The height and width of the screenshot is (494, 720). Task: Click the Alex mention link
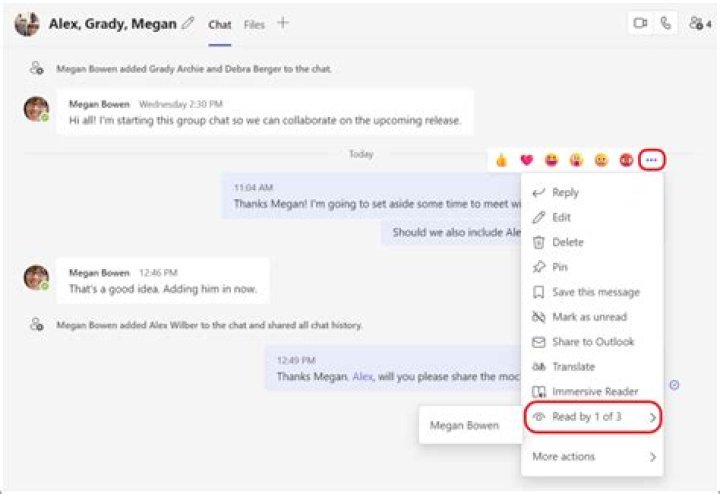tap(362, 377)
